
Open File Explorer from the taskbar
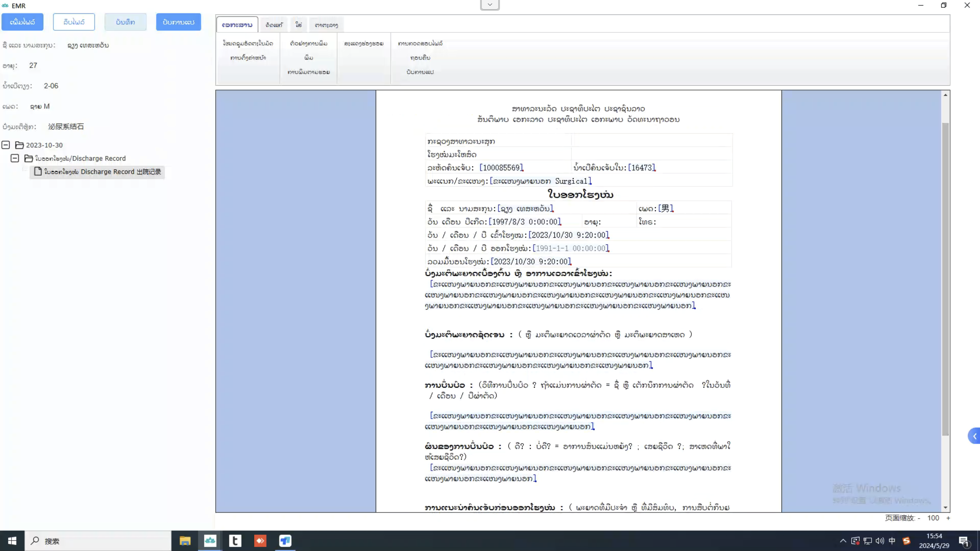[x=185, y=541]
